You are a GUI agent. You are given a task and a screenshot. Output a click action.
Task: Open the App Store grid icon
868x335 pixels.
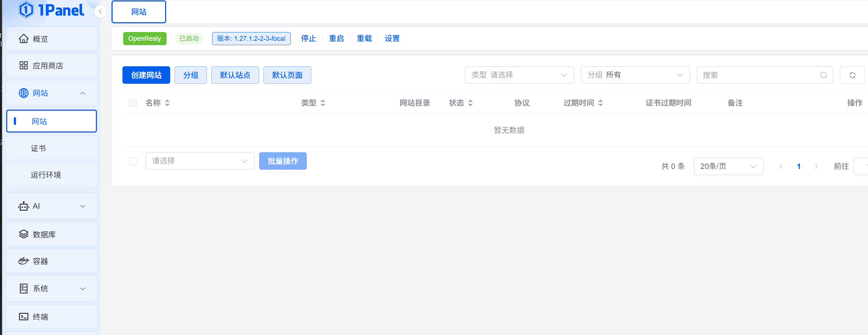pos(24,66)
